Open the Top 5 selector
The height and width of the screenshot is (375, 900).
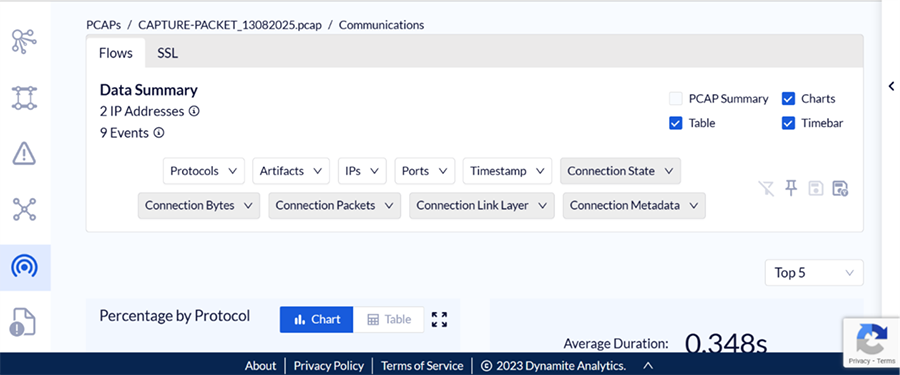tap(814, 273)
